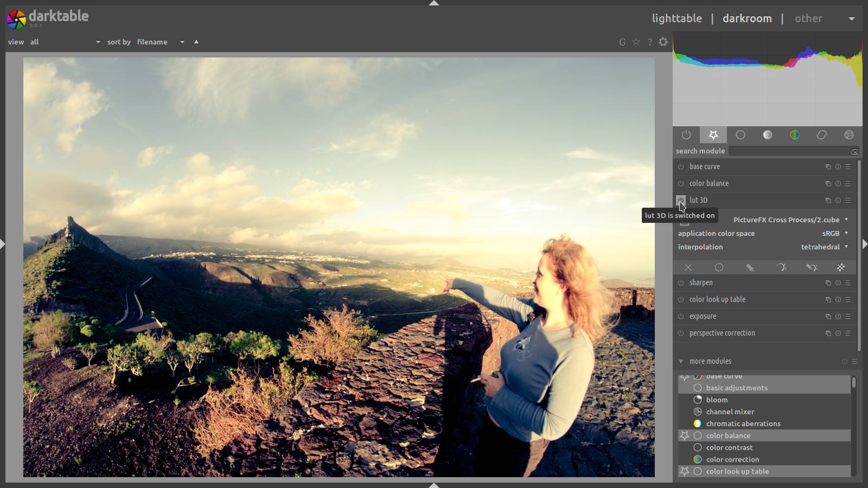Select uniform blending circle icon
This screenshot has height=488, width=868.
pos(719,267)
